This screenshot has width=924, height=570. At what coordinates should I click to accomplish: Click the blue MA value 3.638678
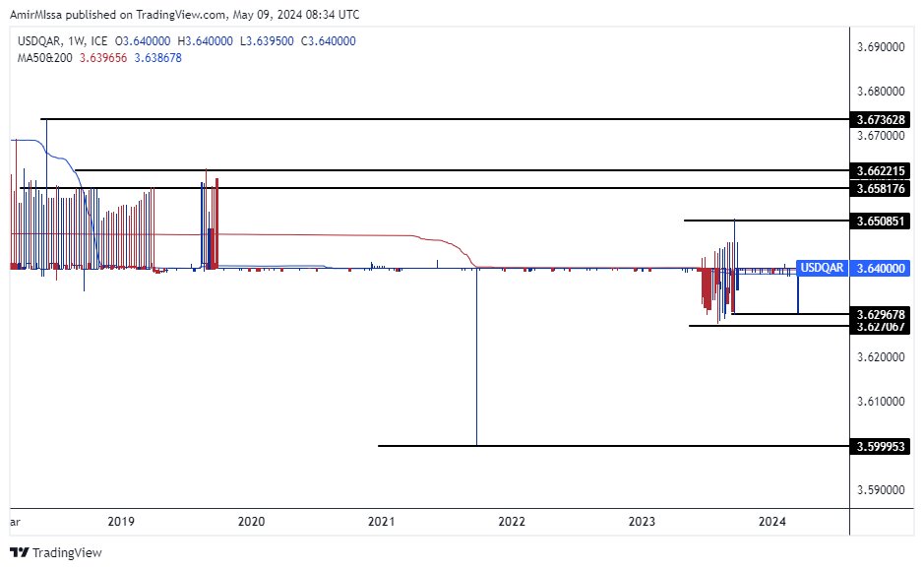click(x=157, y=58)
